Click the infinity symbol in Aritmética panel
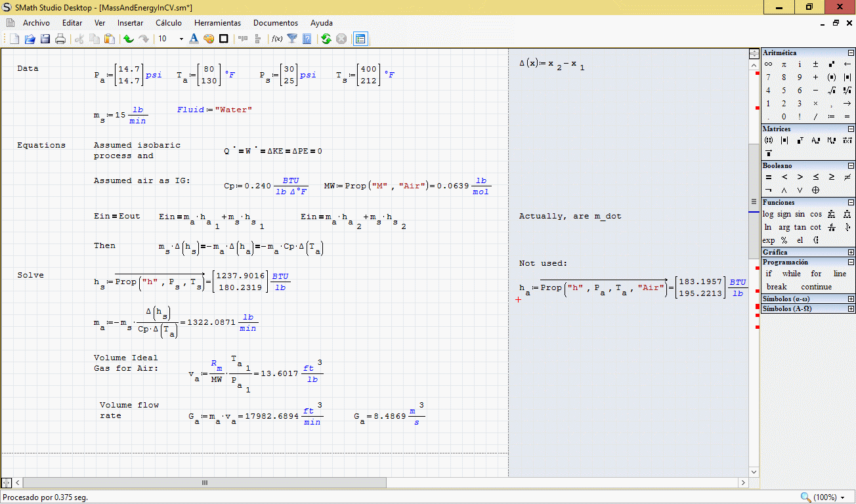 coord(768,64)
